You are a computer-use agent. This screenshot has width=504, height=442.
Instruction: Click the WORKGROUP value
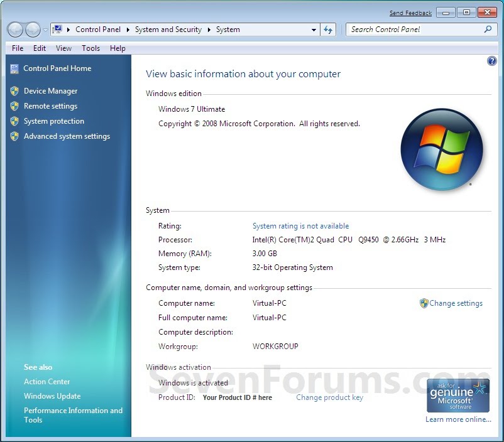point(275,347)
